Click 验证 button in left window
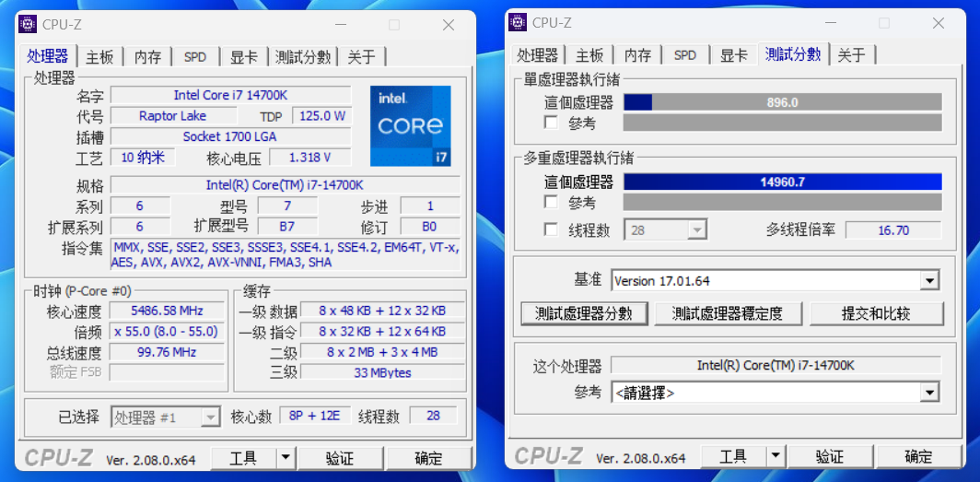 340,459
